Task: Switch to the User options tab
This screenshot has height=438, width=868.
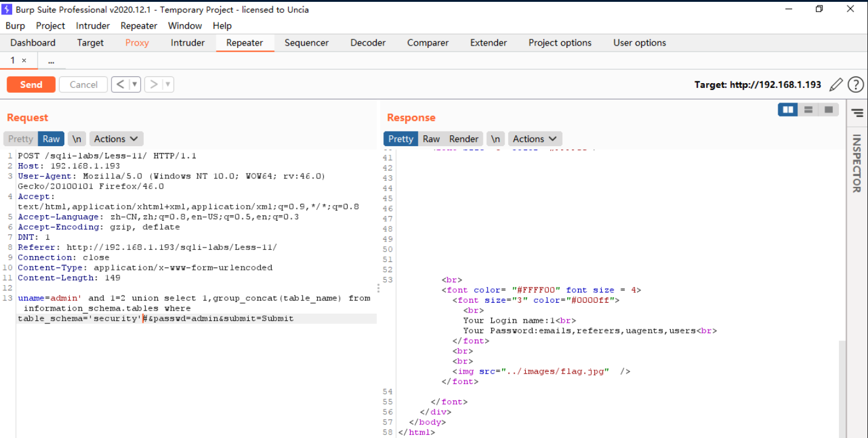Action: (x=639, y=42)
